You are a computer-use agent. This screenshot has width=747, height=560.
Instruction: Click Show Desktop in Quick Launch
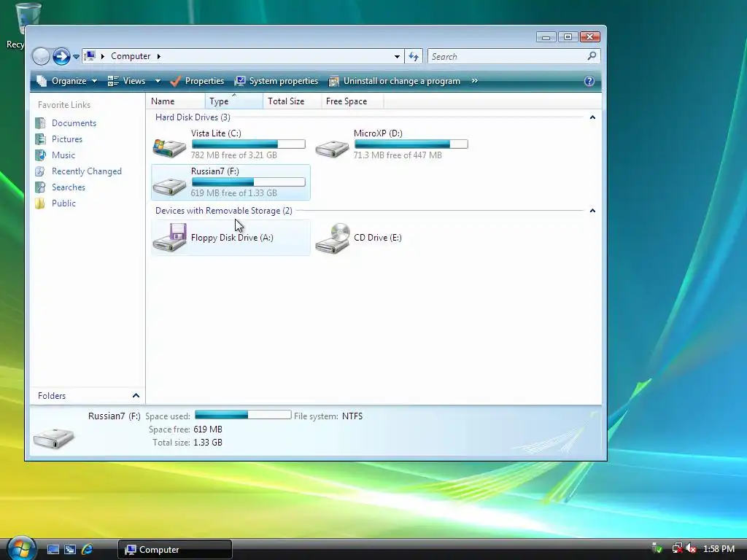point(53,550)
